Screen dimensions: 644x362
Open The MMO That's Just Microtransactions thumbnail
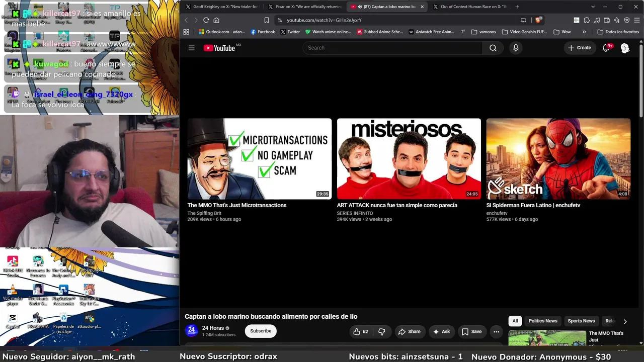pyautogui.click(x=260, y=159)
